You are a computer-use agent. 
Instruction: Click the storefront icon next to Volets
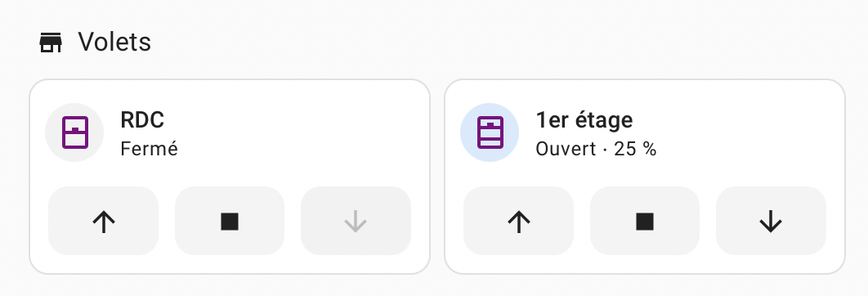51,43
